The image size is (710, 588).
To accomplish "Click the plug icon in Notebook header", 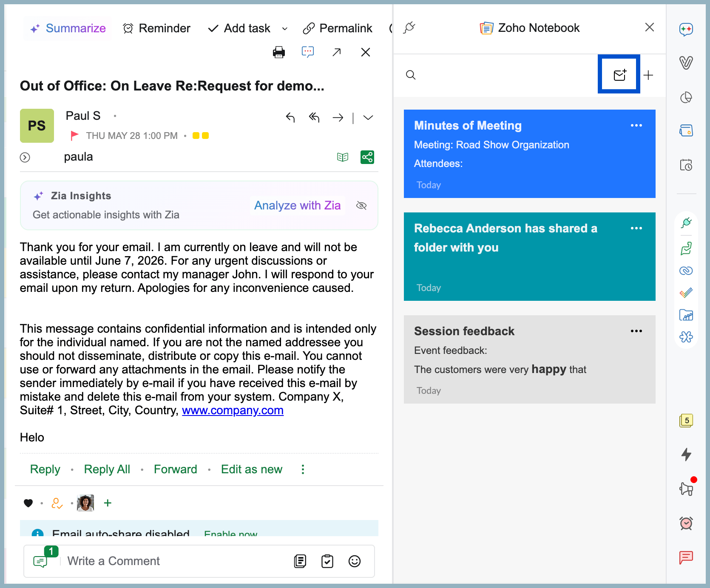I will point(409,28).
